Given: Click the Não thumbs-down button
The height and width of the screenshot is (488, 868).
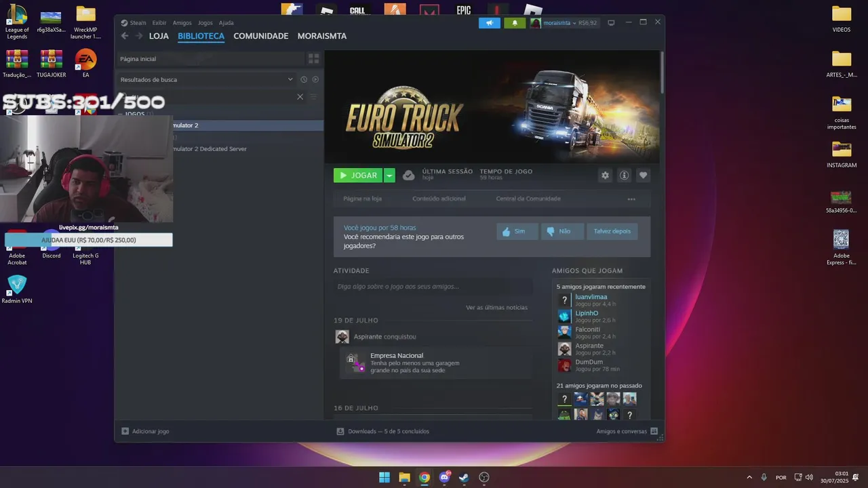Looking at the screenshot, I should pos(562,231).
